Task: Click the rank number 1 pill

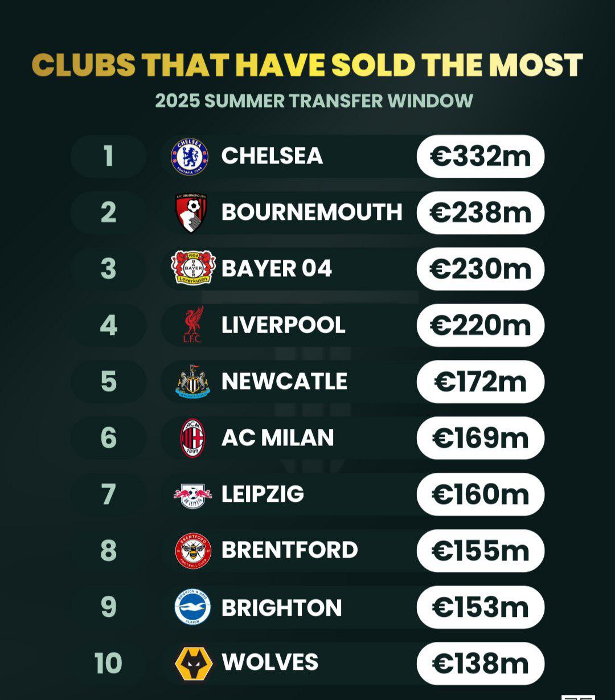Action: pyautogui.click(x=108, y=157)
